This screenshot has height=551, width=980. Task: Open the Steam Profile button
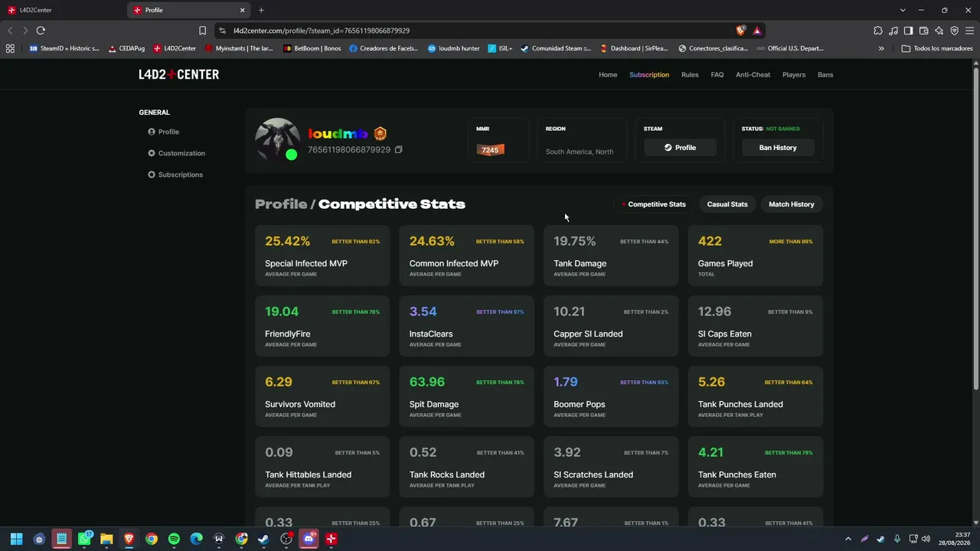click(x=680, y=148)
